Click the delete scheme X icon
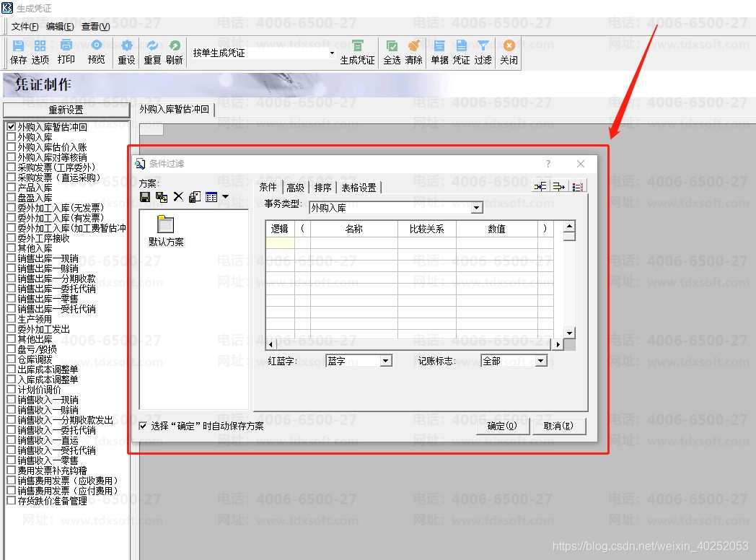Image resolution: width=756 pixels, height=560 pixels. [178, 196]
